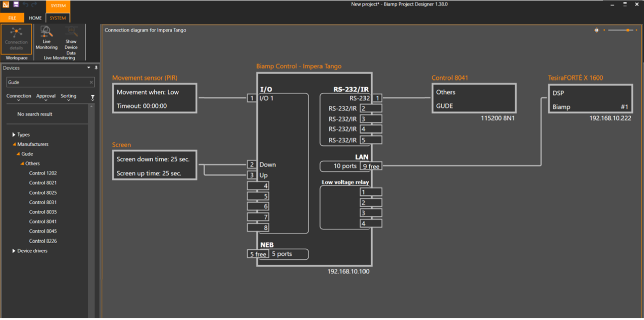
Task: Click I/O port 1 on Impera Tango
Action: (x=252, y=98)
